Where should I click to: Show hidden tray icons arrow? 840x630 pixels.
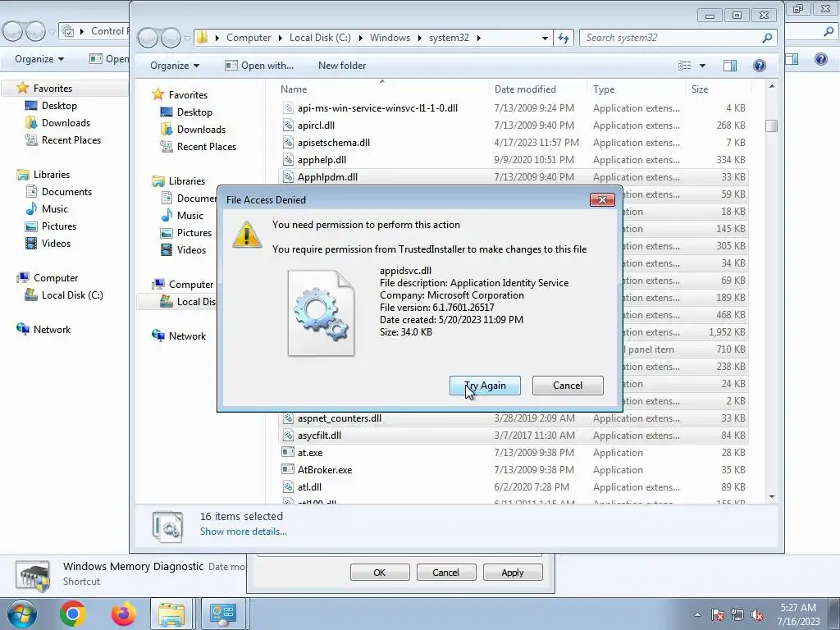[x=697, y=614]
